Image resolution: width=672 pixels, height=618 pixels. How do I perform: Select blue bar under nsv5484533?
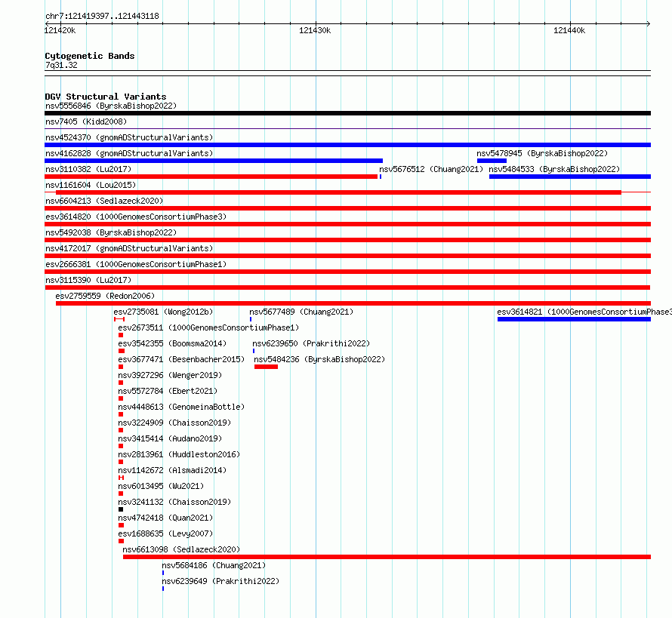(x=570, y=177)
